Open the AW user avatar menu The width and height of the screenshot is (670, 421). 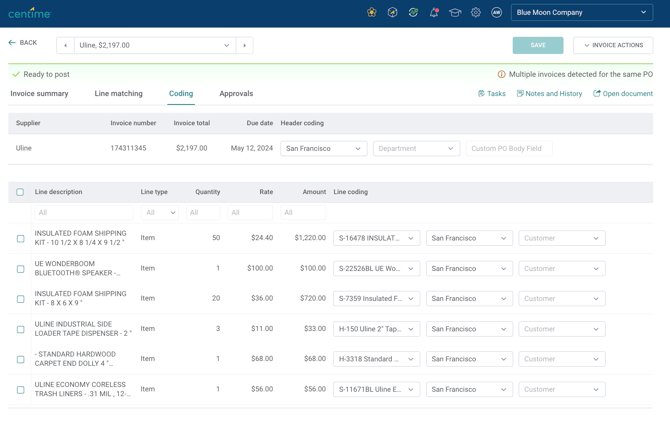tap(496, 13)
